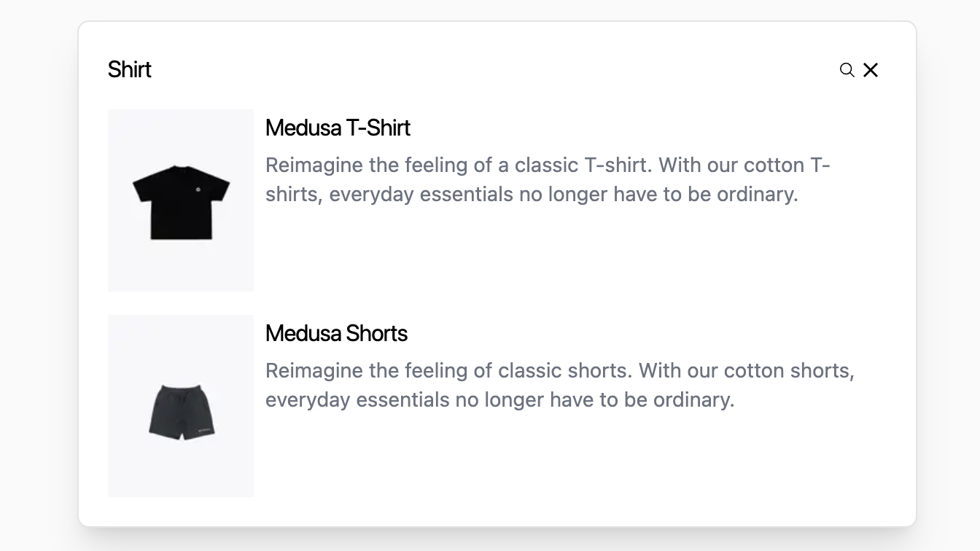Click the Shorts description about cotton shorts
The image size is (980, 551).
click(559, 385)
